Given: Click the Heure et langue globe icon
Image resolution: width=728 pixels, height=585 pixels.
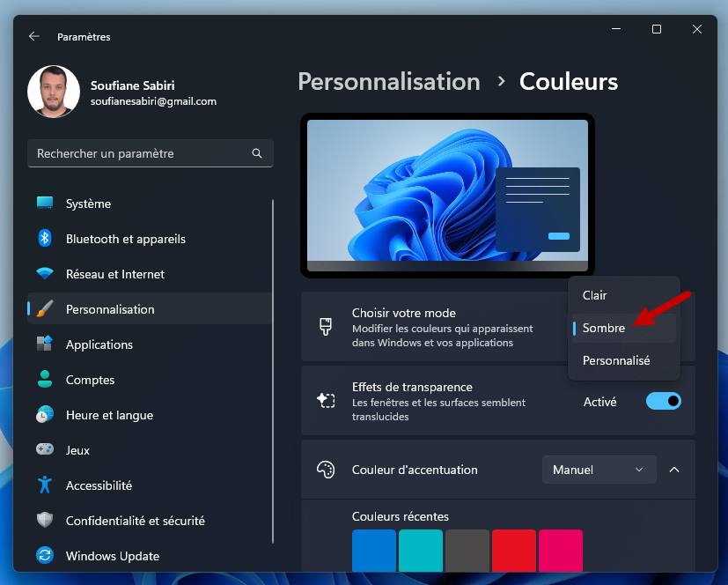Looking at the screenshot, I should [x=45, y=414].
